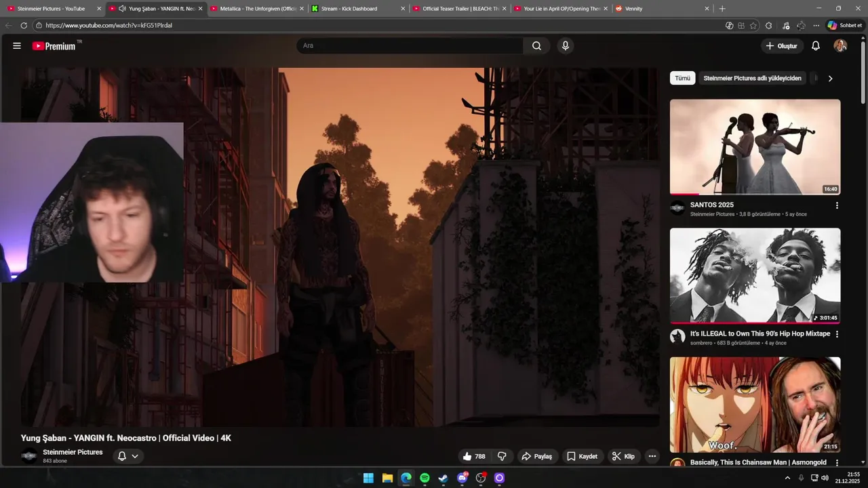Open OBS Studio from the taskbar
Viewport: 868px width, 488px height.
tap(481, 478)
